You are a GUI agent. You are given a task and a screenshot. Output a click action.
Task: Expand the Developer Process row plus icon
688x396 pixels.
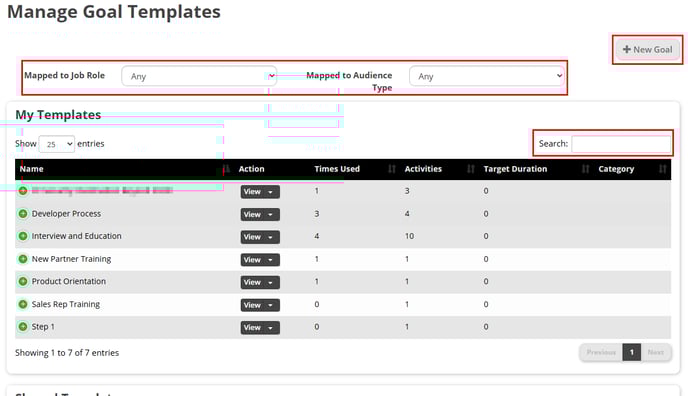(23, 214)
